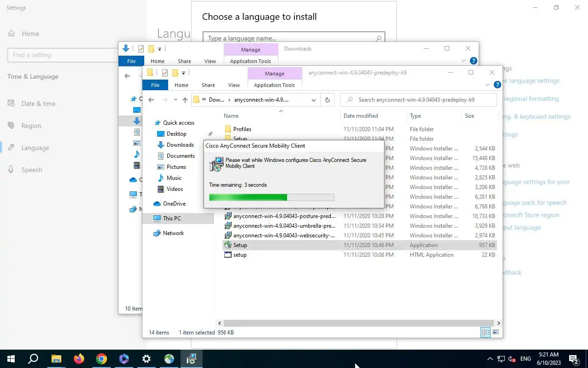Click the installation progress bar
This screenshot has width=588, height=368.
[271, 197]
